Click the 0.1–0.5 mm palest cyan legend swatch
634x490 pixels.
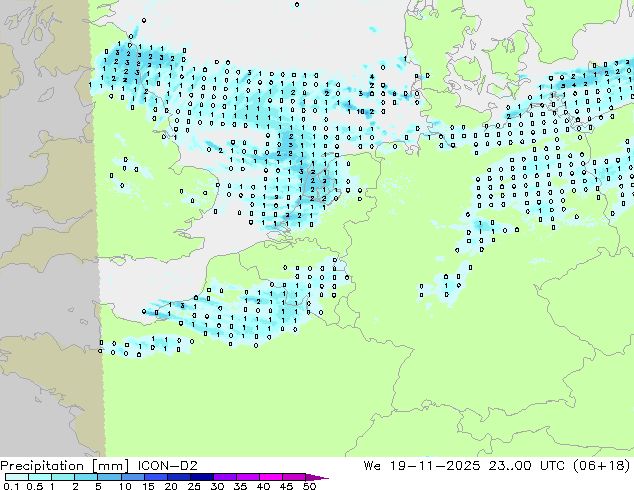[x=17, y=477]
